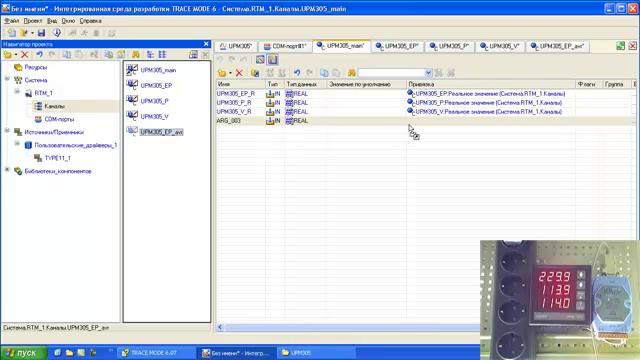This screenshot has height=360, width=640.
Task: Open the Справка menu
Action: pos(90,21)
